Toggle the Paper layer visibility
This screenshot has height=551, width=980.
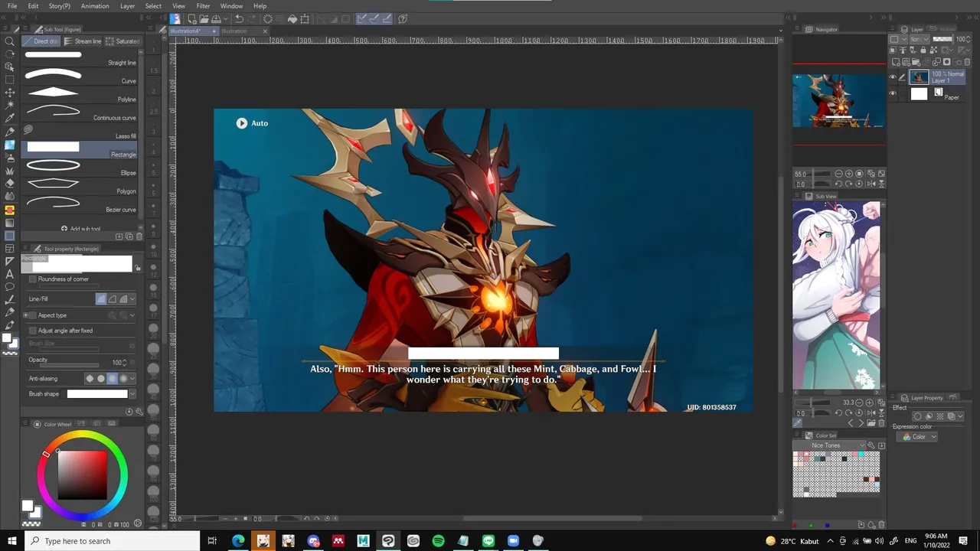pyautogui.click(x=893, y=93)
